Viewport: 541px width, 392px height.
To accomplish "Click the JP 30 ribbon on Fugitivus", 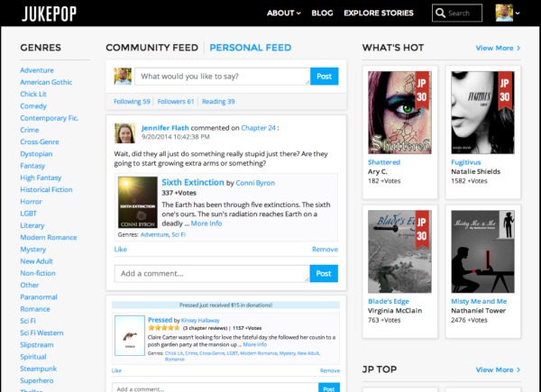I will 505,89.
